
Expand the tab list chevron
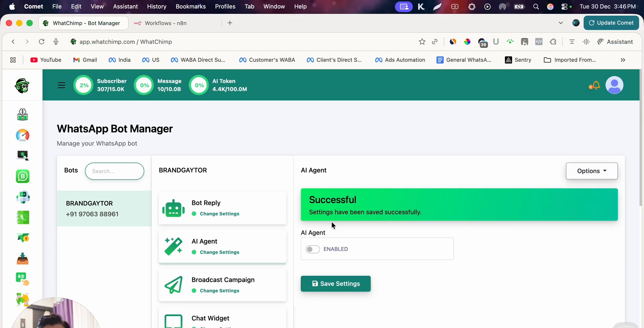tap(561, 23)
